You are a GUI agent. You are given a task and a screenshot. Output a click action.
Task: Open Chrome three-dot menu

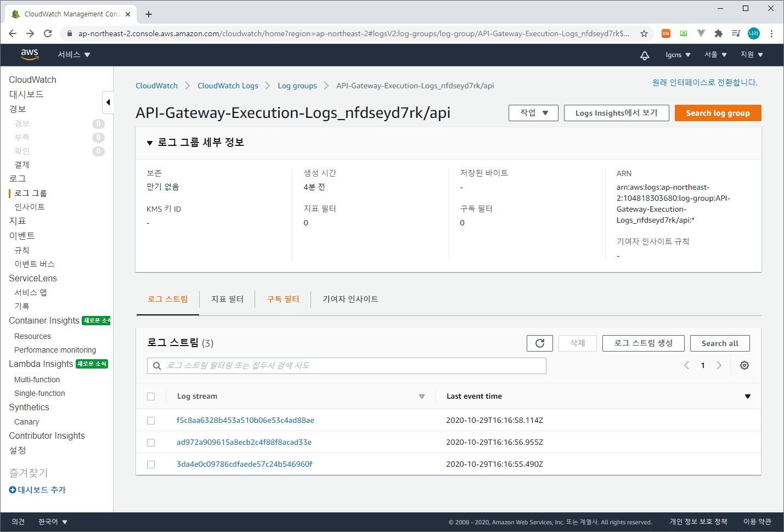pyautogui.click(x=771, y=33)
